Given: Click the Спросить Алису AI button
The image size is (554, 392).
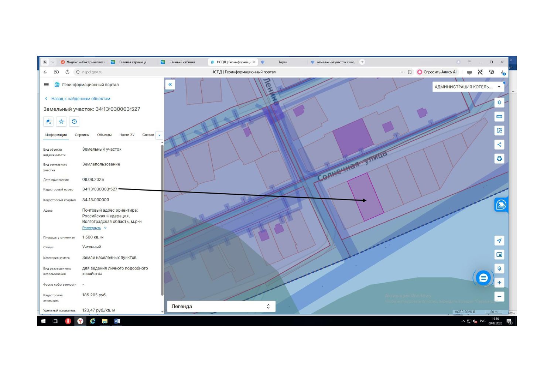Looking at the screenshot, I should (x=437, y=72).
